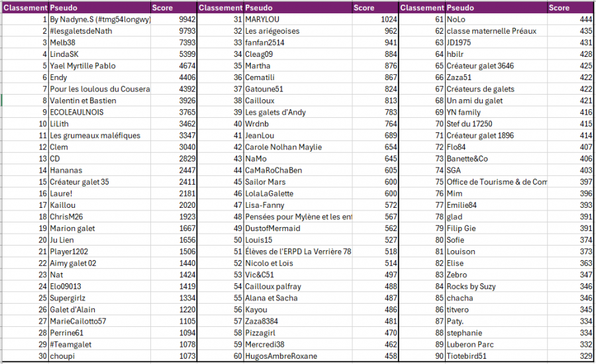This screenshot has height=364, width=596.
Task: Click the cell 'Melb38'
Action: click(99, 42)
